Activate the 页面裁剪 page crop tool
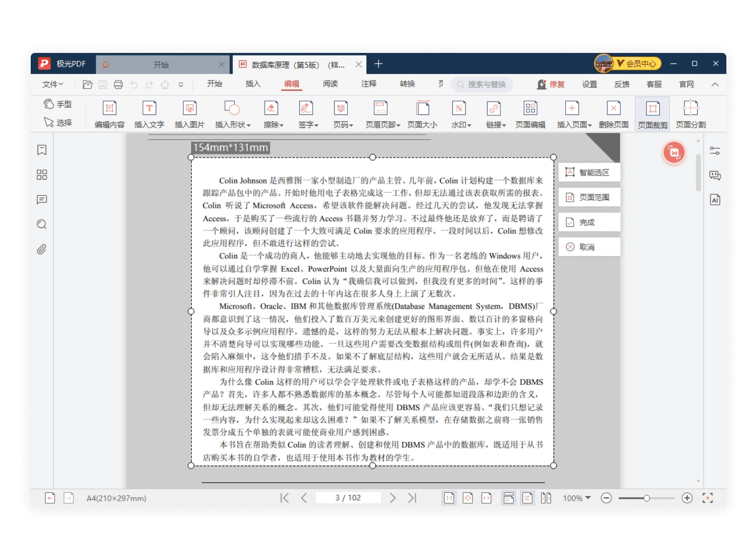The width and height of the screenshot is (756, 559). [653, 114]
